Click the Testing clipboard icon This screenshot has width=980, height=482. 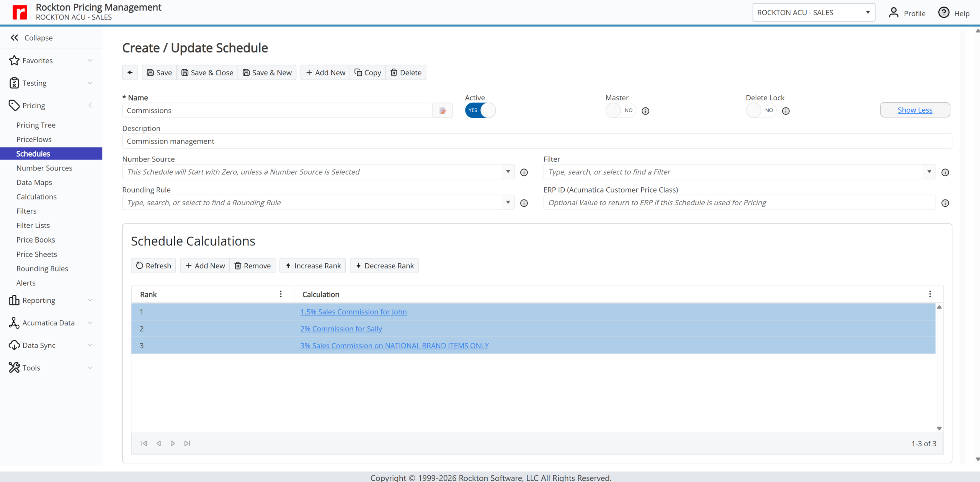click(x=14, y=83)
